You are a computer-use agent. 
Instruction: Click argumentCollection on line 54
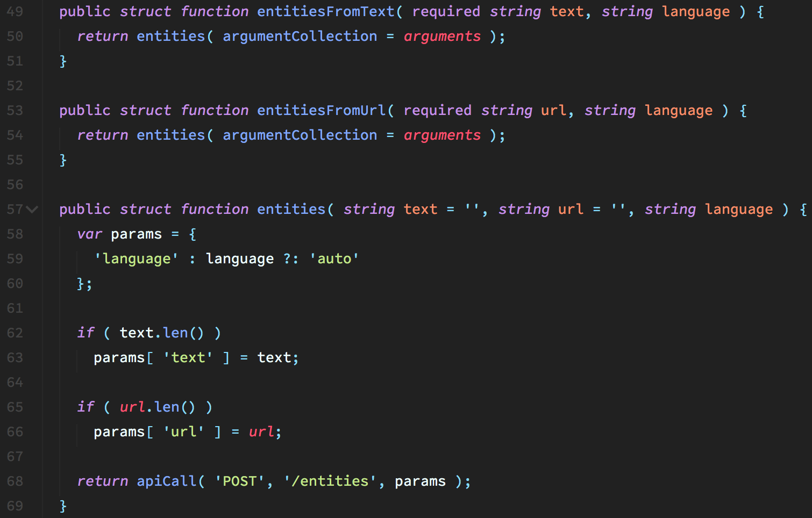coord(300,135)
